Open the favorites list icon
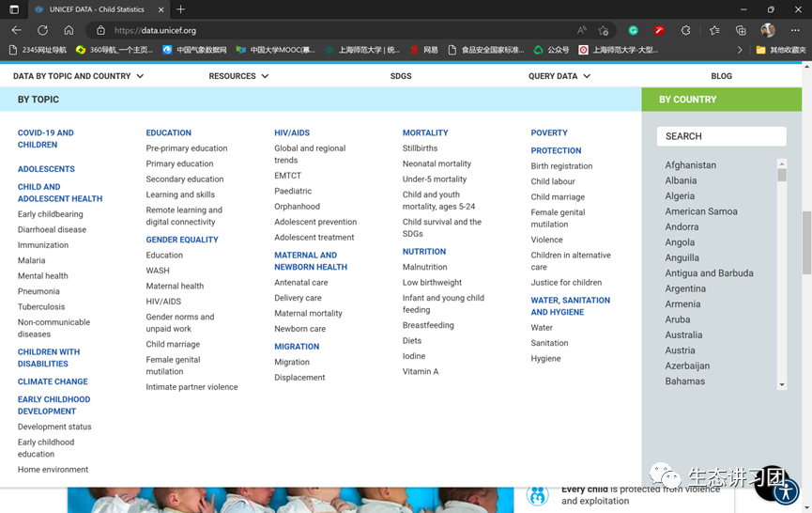Image resolution: width=812 pixels, height=513 pixels. [x=714, y=31]
